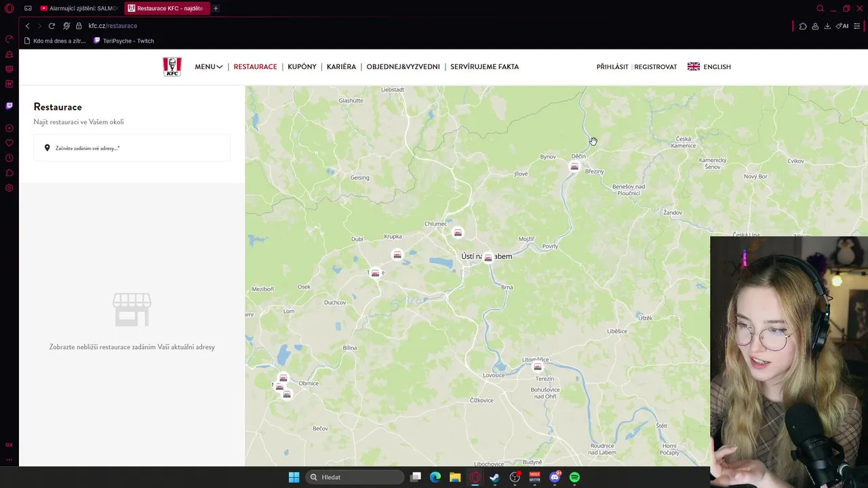Open the Opera AI assistant button

(x=842, y=26)
